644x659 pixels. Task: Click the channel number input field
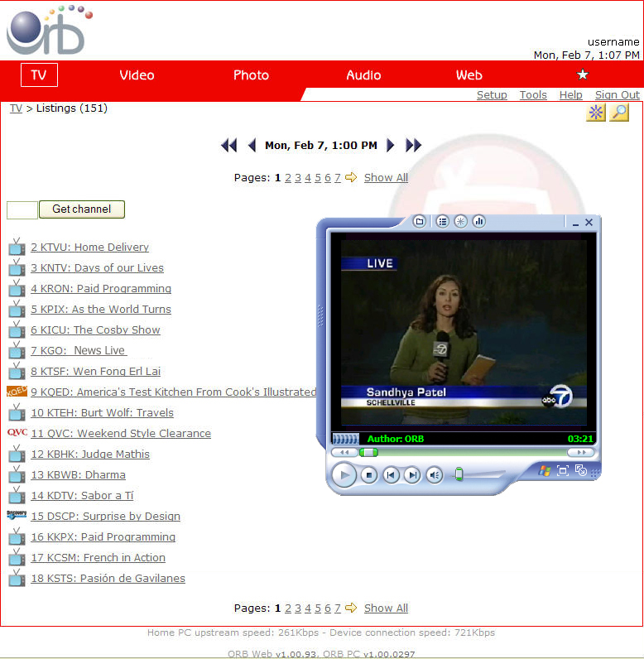(22, 209)
